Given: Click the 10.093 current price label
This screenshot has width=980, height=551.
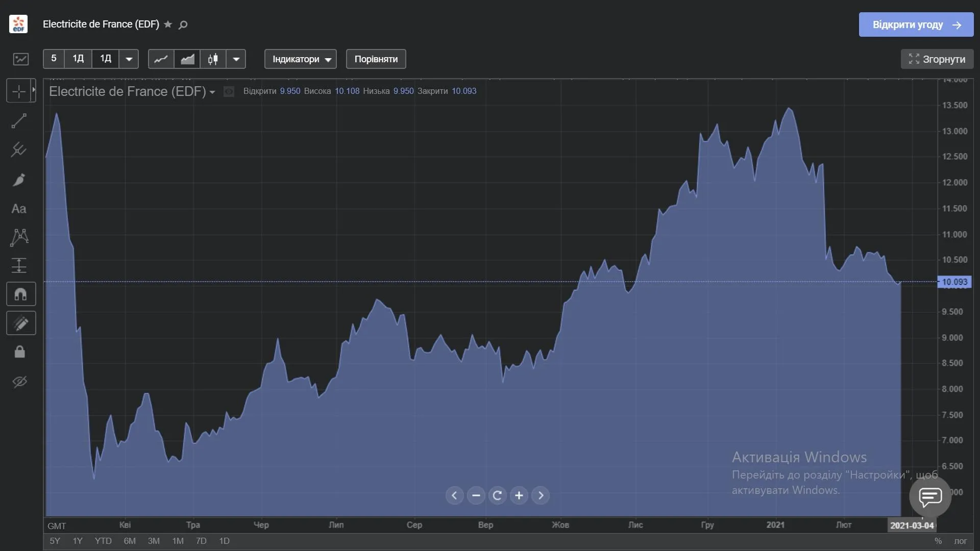Looking at the screenshot, I should (954, 282).
